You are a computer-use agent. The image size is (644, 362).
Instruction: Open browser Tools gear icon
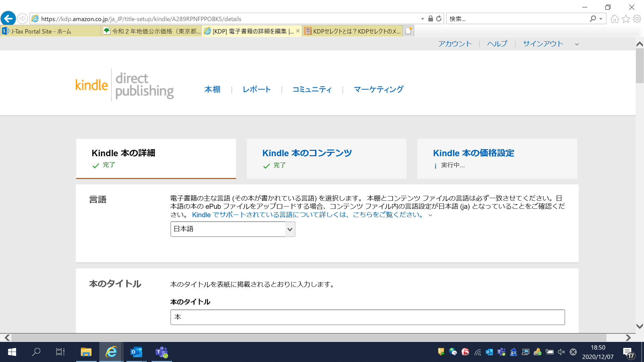click(637, 19)
